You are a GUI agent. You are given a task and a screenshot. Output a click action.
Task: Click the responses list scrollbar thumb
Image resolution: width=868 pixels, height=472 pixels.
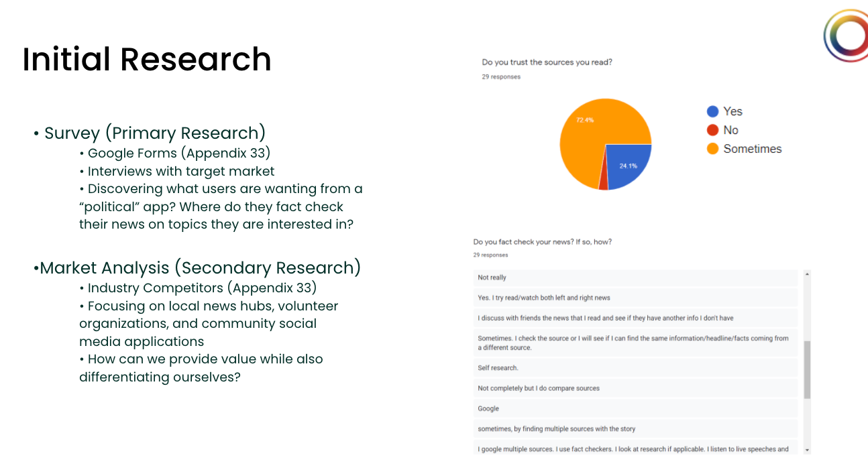[x=807, y=369]
